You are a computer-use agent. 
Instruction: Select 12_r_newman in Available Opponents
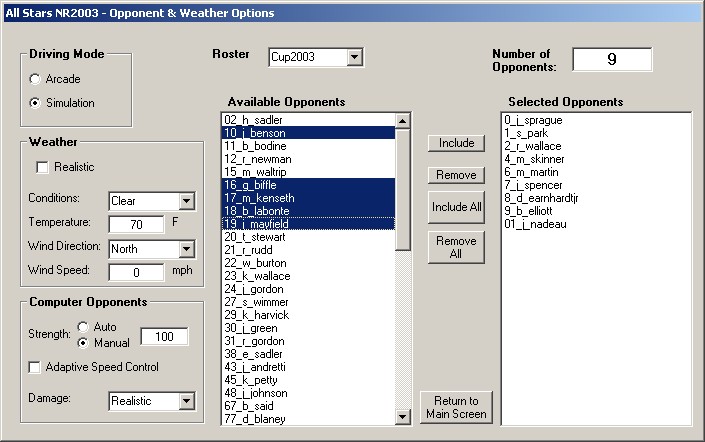(308, 159)
